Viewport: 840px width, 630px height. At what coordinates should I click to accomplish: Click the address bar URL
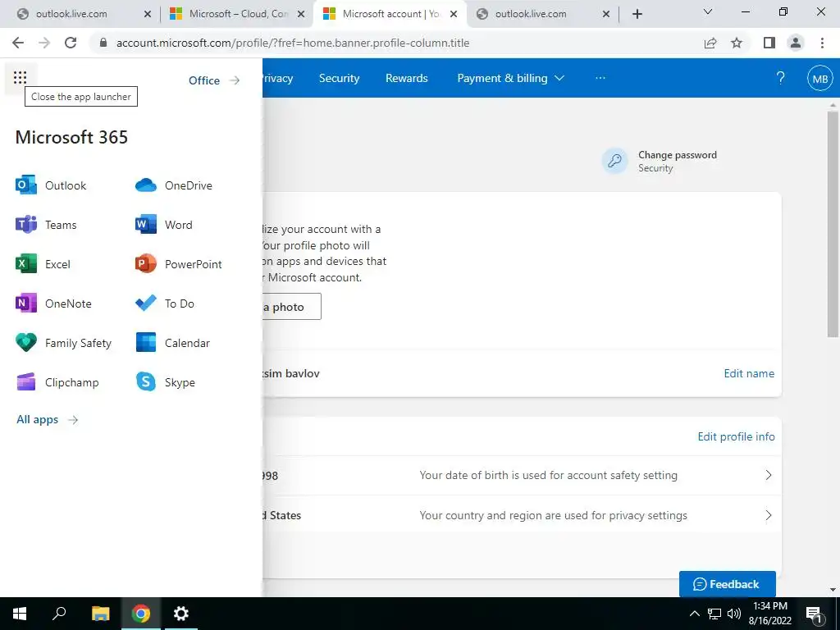[293, 43]
